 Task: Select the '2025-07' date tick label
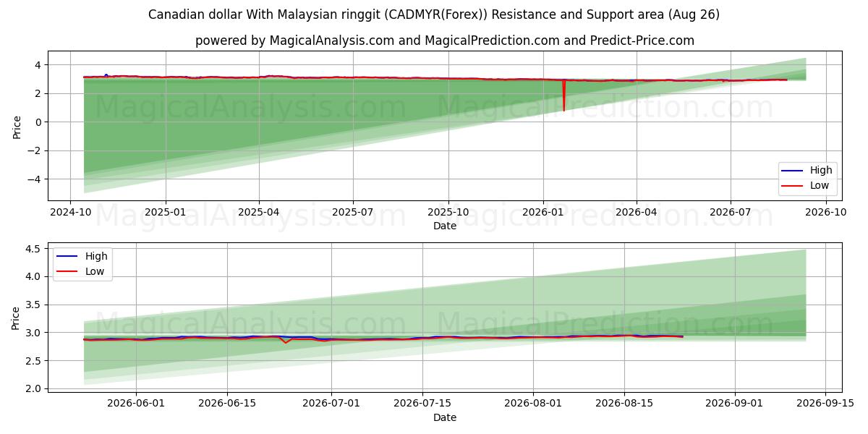pos(353,213)
